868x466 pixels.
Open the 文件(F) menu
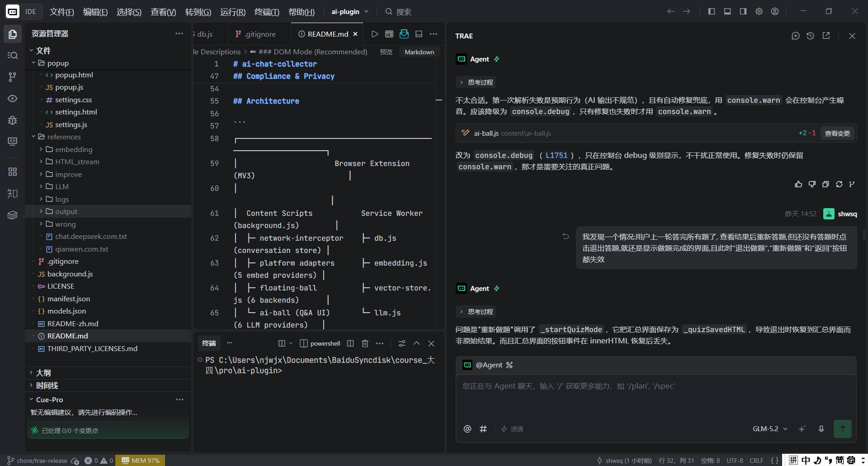click(x=61, y=12)
